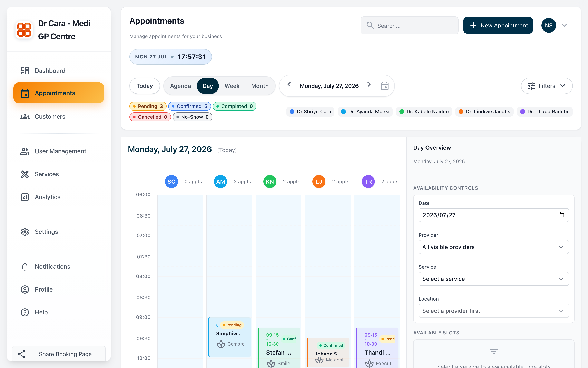Switch to Month view
This screenshot has height=368, width=588.
260,86
